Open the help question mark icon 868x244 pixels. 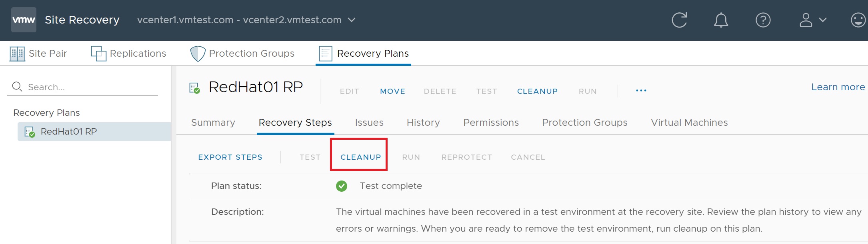[763, 20]
